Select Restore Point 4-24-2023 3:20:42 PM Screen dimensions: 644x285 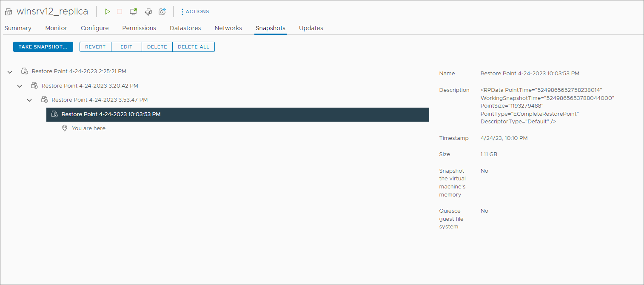[90, 85]
